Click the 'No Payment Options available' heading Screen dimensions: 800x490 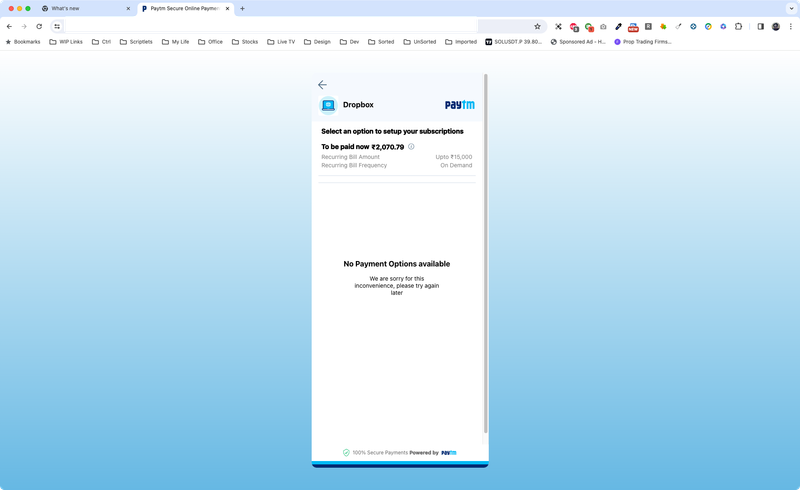pos(396,264)
